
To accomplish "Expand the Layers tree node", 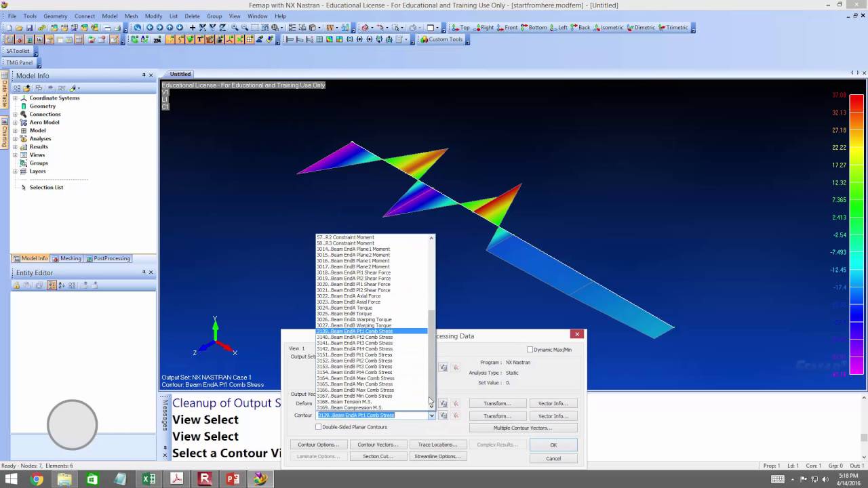I will pos(15,171).
